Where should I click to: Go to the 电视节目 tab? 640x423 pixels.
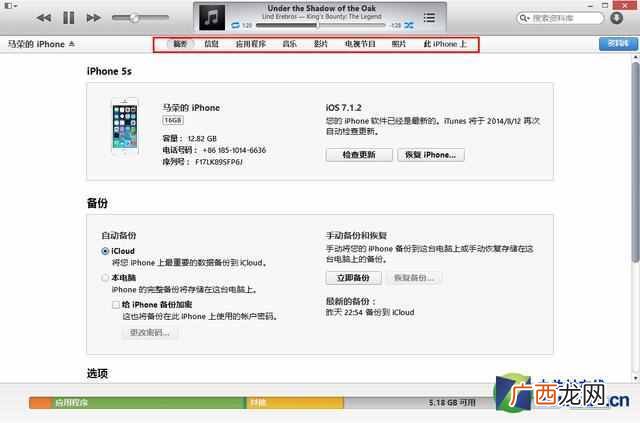(360, 44)
